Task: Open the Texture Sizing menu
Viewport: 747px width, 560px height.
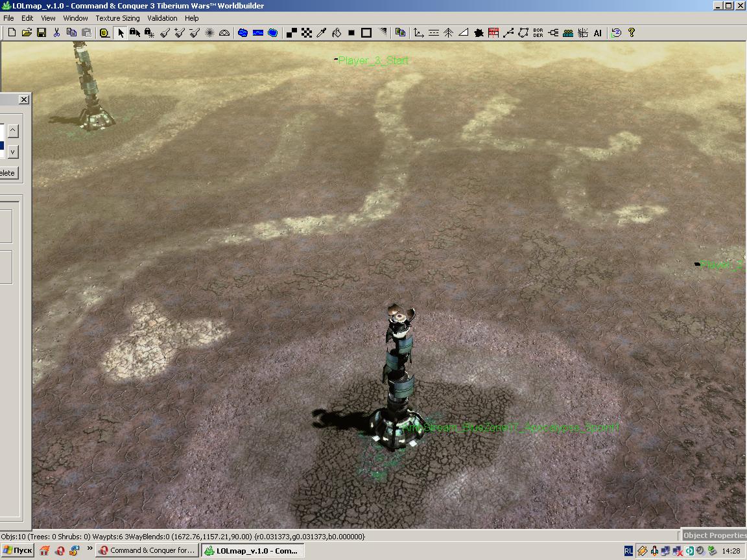Action: point(117,18)
